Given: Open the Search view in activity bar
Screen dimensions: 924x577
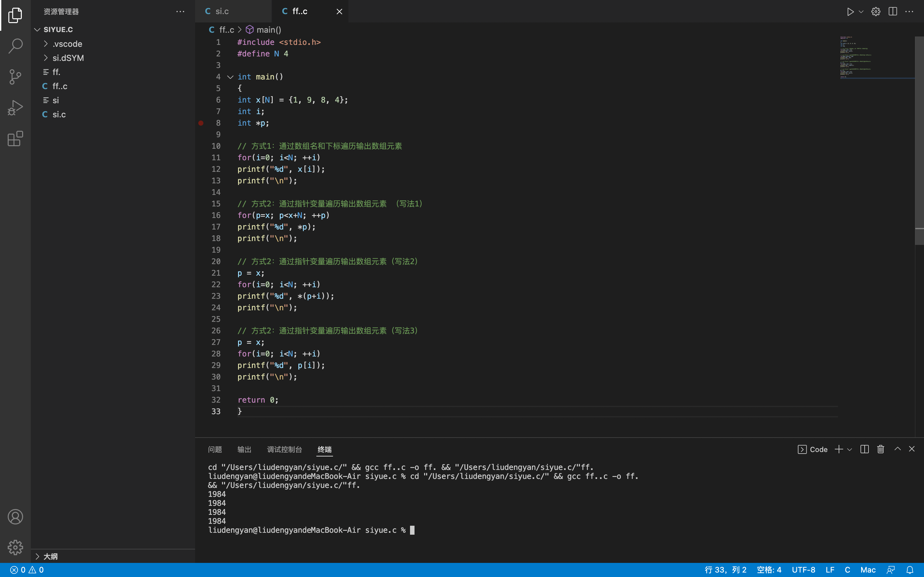Looking at the screenshot, I should coord(15,46).
